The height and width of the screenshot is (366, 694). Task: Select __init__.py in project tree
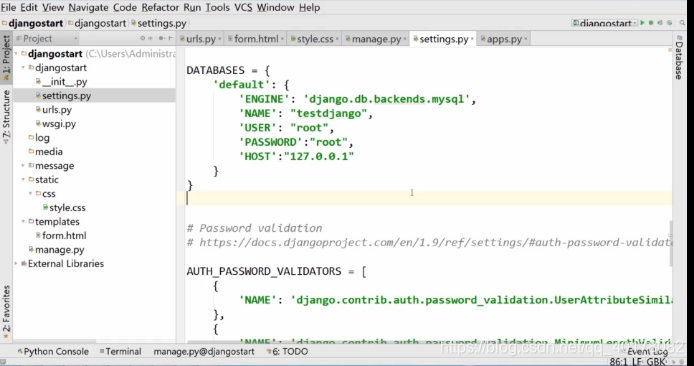coord(62,82)
